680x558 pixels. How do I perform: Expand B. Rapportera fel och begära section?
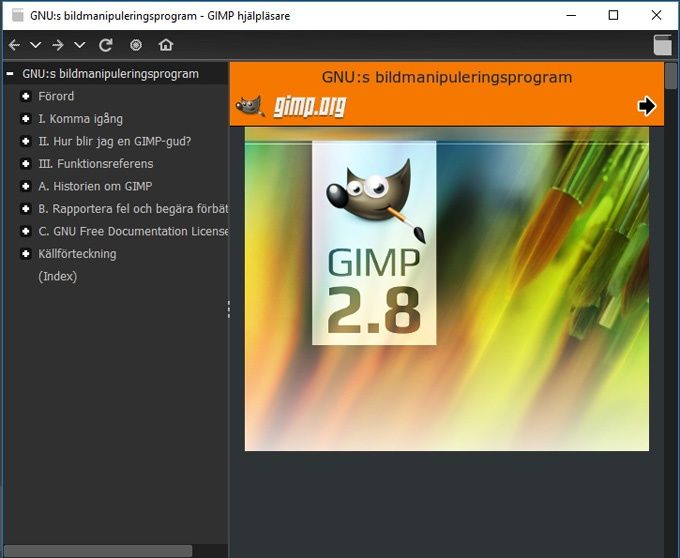[x=26, y=209]
